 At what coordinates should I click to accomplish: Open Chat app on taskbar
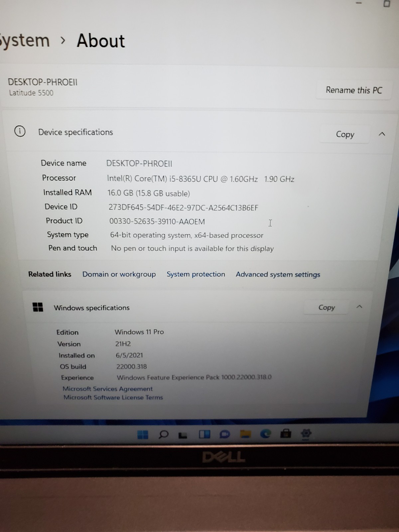[225, 434]
